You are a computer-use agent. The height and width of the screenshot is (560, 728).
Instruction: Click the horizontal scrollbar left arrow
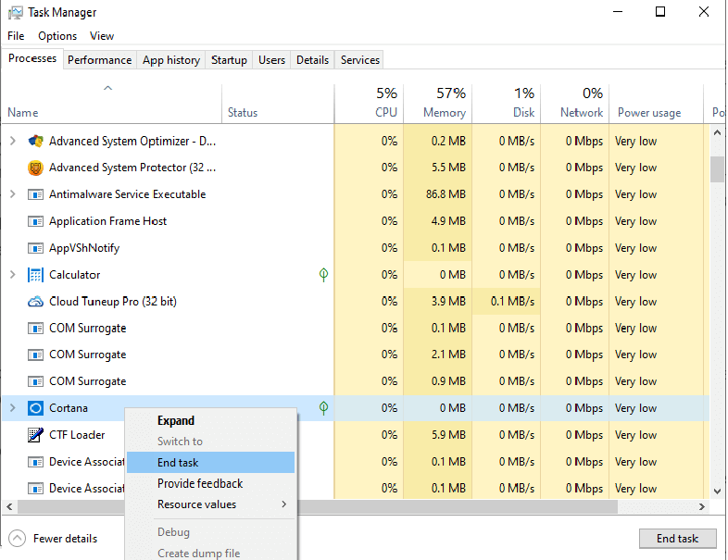click(x=9, y=507)
